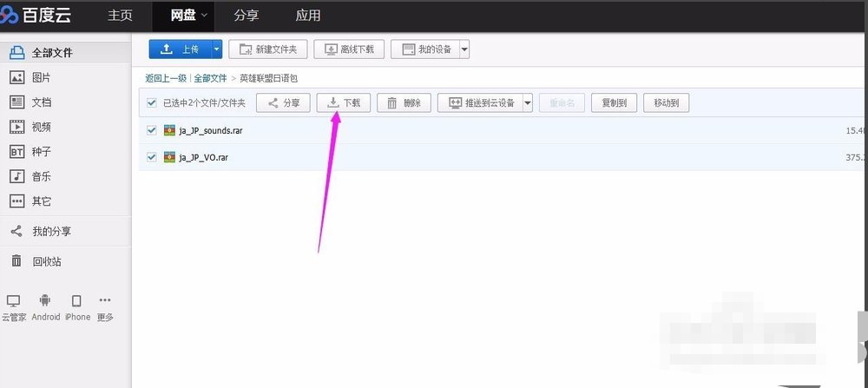Uncheck the ja_JP_VO.rar checkbox
The image size is (868, 388).
point(152,157)
